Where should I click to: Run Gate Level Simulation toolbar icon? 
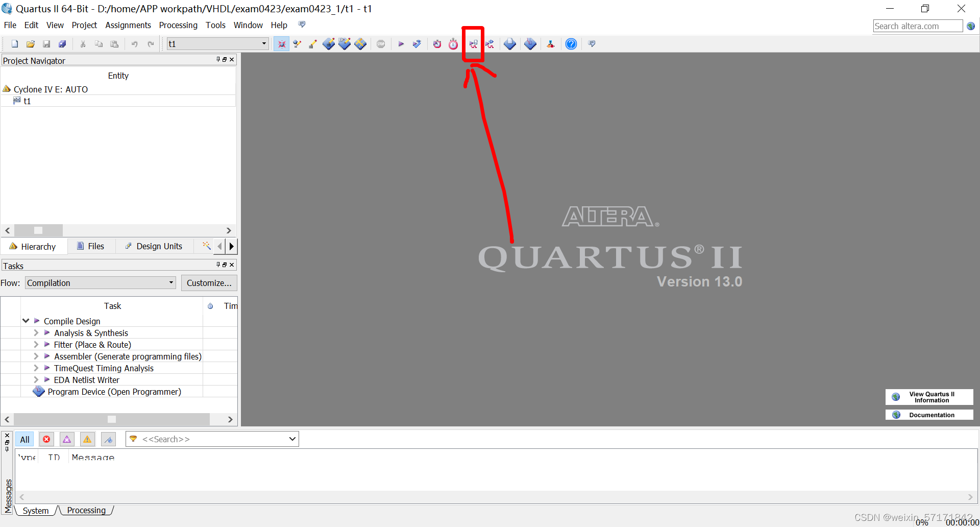coord(489,44)
